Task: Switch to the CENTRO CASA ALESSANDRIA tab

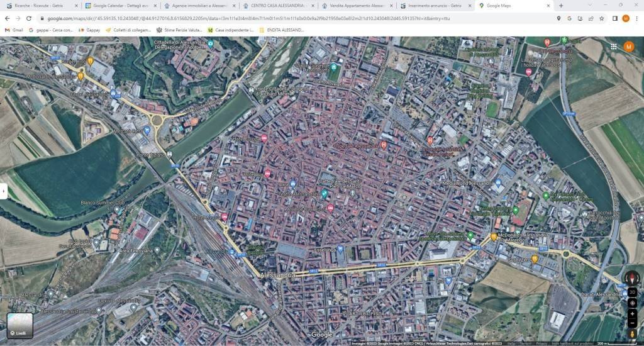Action: click(278, 6)
